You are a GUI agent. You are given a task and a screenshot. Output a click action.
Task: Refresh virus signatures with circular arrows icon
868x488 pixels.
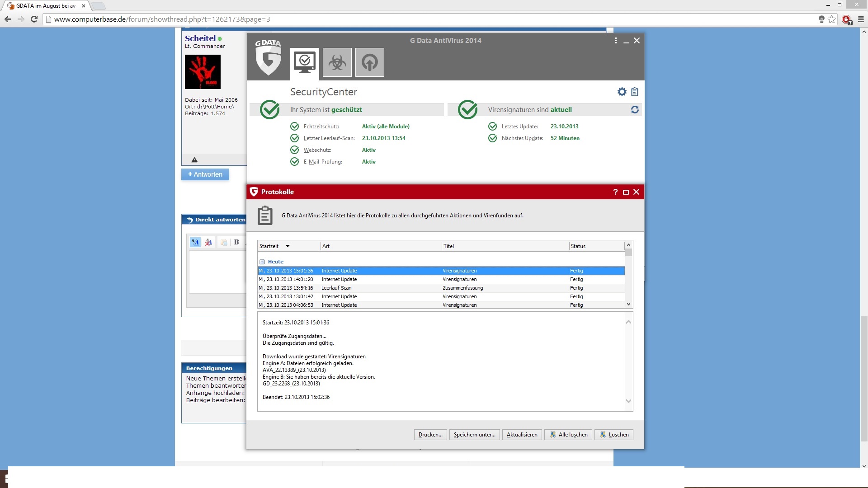tap(635, 110)
